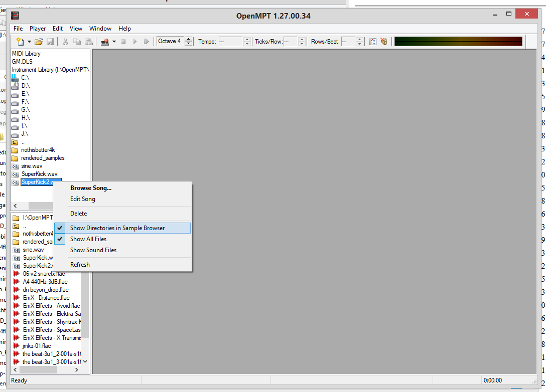The image size is (546, 392).
Task: Choose Refresh in context menu
Action: tap(122, 265)
